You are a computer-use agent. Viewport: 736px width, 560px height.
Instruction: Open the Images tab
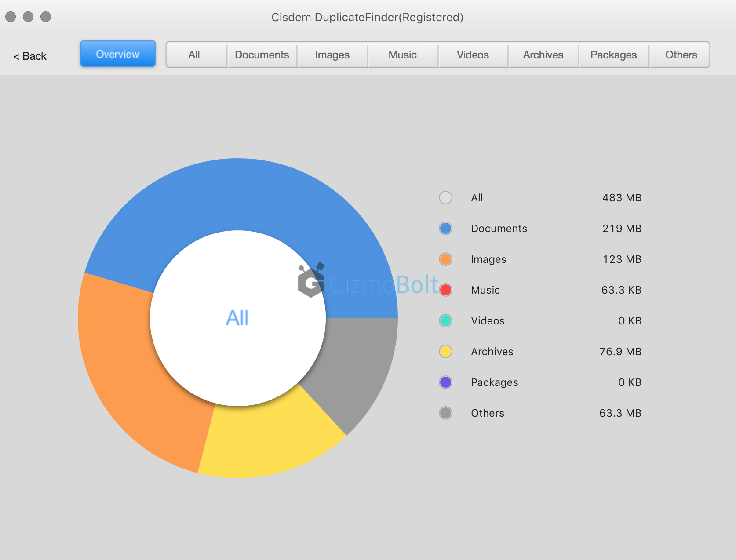click(x=332, y=55)
